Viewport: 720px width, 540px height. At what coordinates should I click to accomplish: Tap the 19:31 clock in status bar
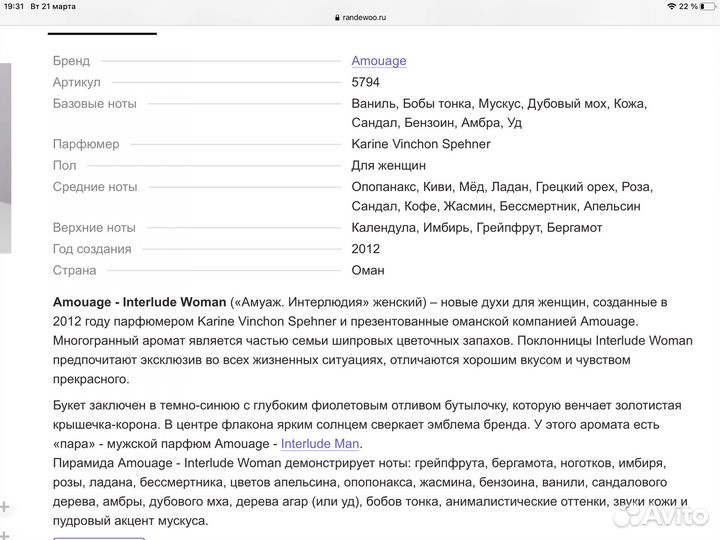(16, 6)
